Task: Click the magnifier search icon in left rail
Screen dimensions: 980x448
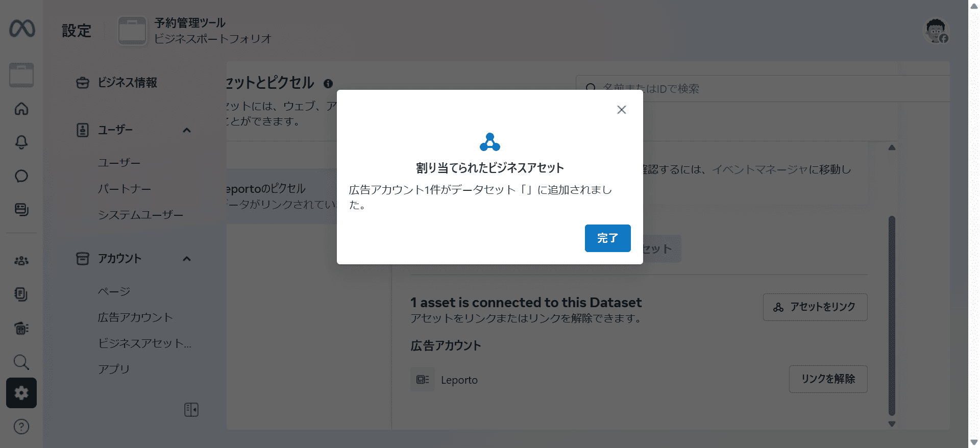Action: (x=21, y=362)
